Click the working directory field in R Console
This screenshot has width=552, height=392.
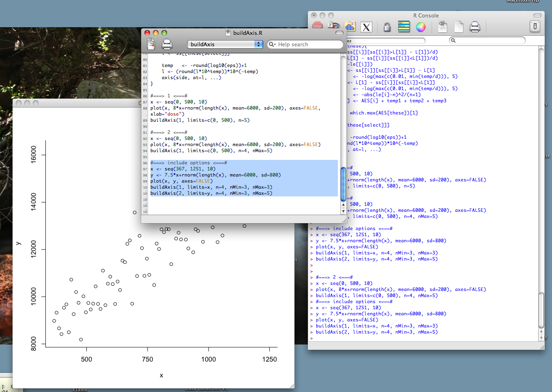point(386,41)
